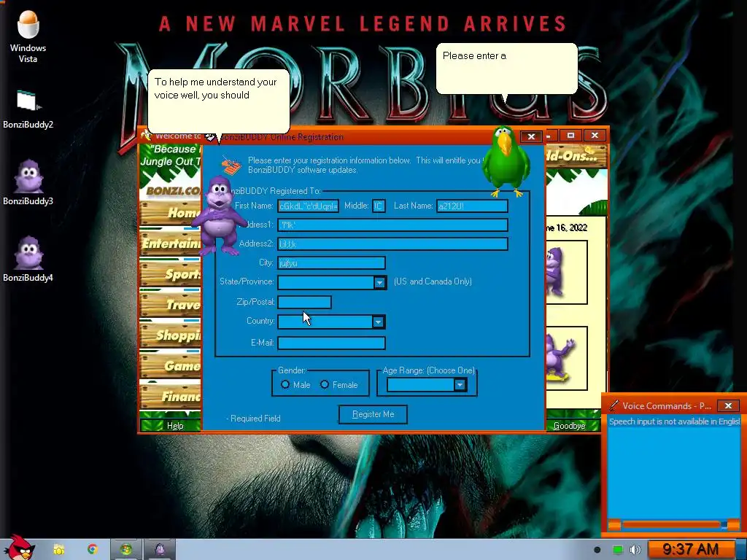
Task: Open the Shopping sidebar item
Action: (171, 335)
